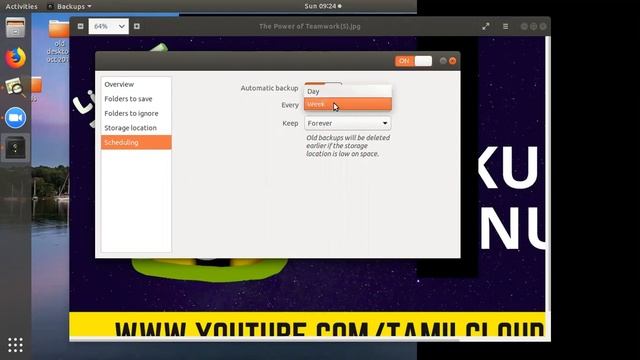The height and width of the screenshot is (360, 640).
Task: Select the Scheduling section
Action: [136, 142]
